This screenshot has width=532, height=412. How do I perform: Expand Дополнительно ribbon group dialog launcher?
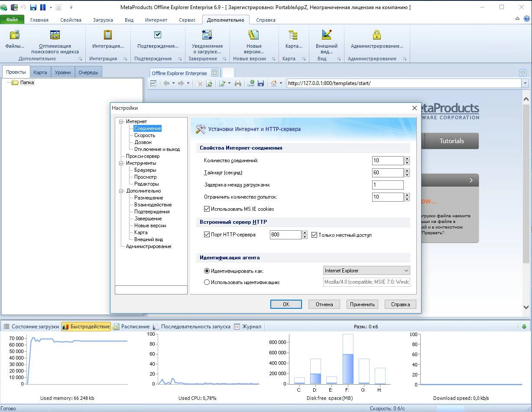[x=80, y=59]
